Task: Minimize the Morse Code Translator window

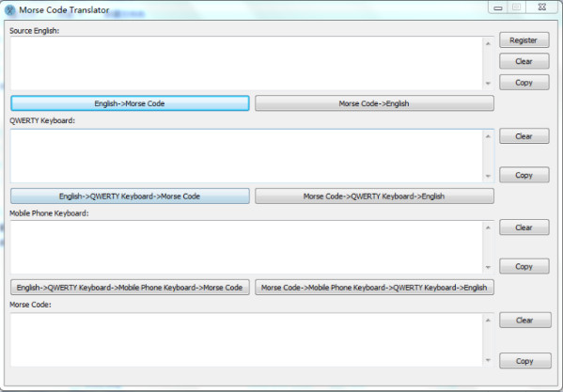Action: click(x=498, y=8)
